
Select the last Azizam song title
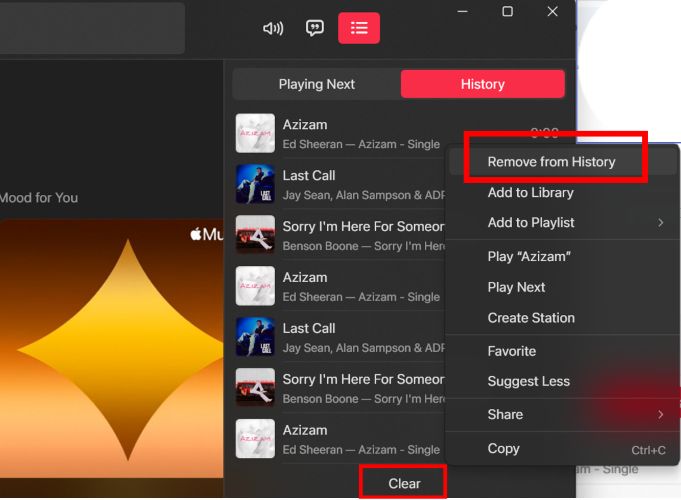(305, 430)
